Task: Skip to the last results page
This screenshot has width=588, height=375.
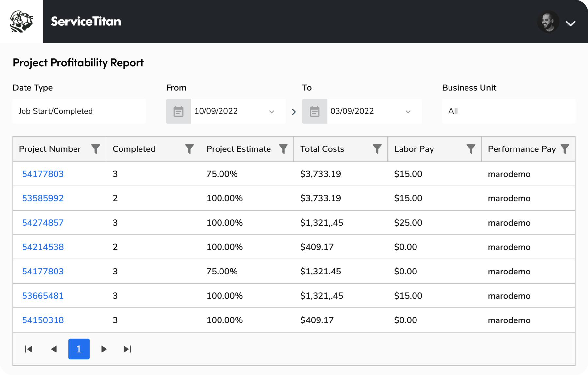Action: [128, 349]
